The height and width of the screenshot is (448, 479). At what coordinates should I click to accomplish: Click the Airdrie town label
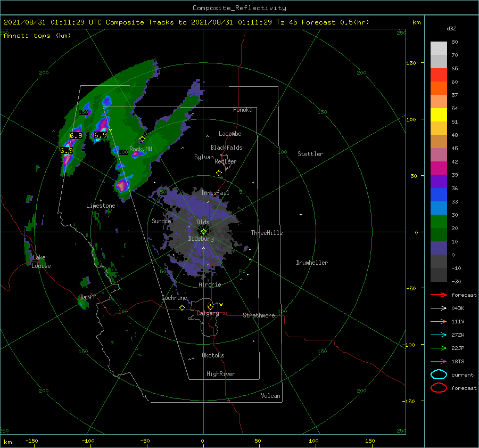pos(210,284)
